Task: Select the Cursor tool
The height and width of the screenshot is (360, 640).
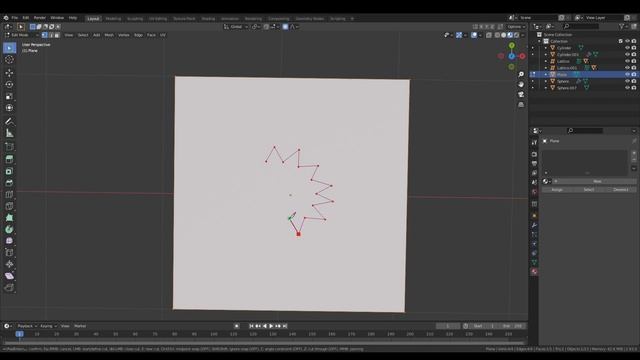Action: click(9, 60)
